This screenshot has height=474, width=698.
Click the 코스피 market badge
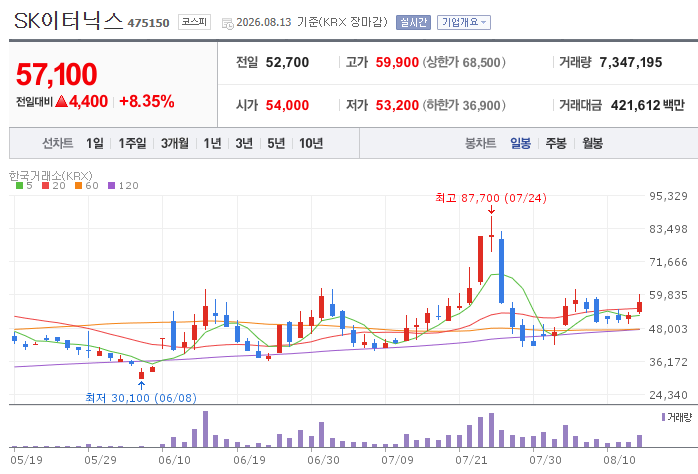coord(195,22)
